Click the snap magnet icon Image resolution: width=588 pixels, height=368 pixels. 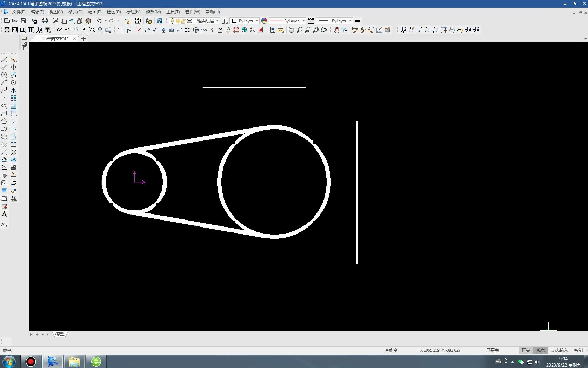coord(336,30)
